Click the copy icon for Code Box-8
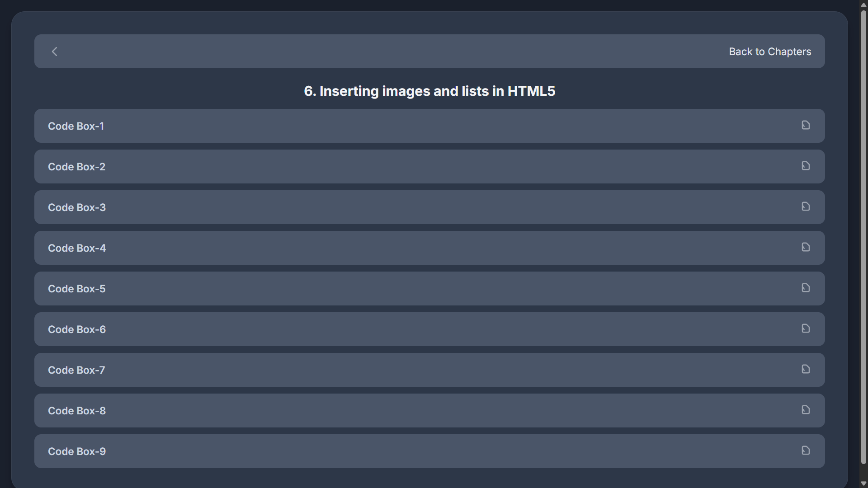Screen dimensions: 868x488 point(806,410)
